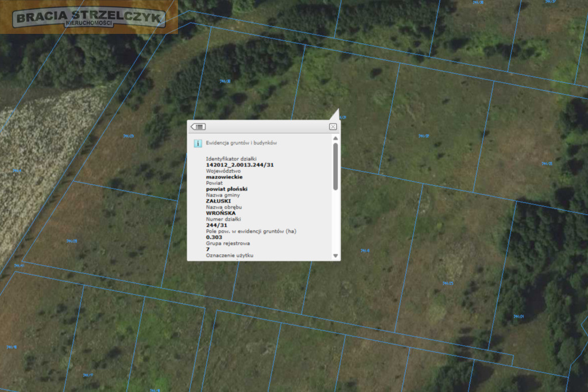Click the blue info icon beside Ewidencja gruntów

click(x=198, y=143)
